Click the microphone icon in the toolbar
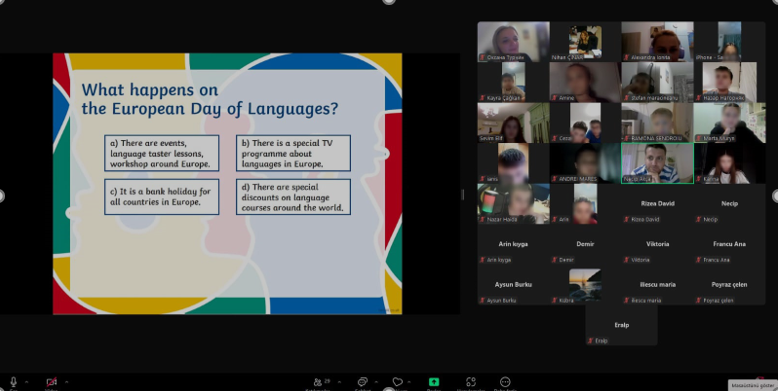Screen dimensions: 778x391 (13, 382)
